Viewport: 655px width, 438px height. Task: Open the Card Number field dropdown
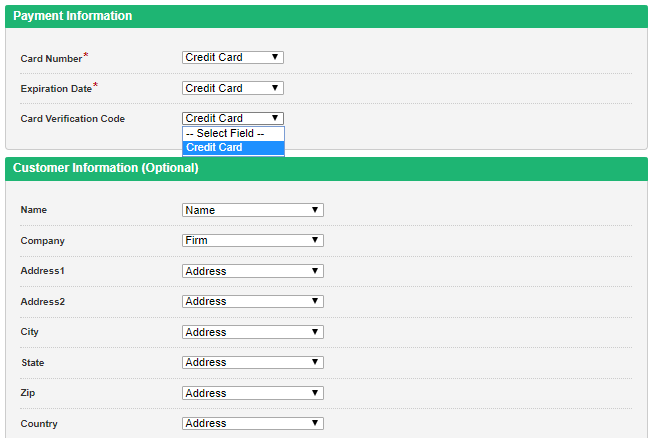(x=233, y=58)
